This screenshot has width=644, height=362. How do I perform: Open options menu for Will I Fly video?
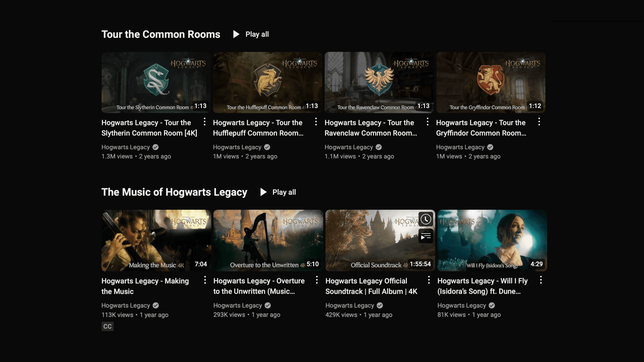coord(541,280)
